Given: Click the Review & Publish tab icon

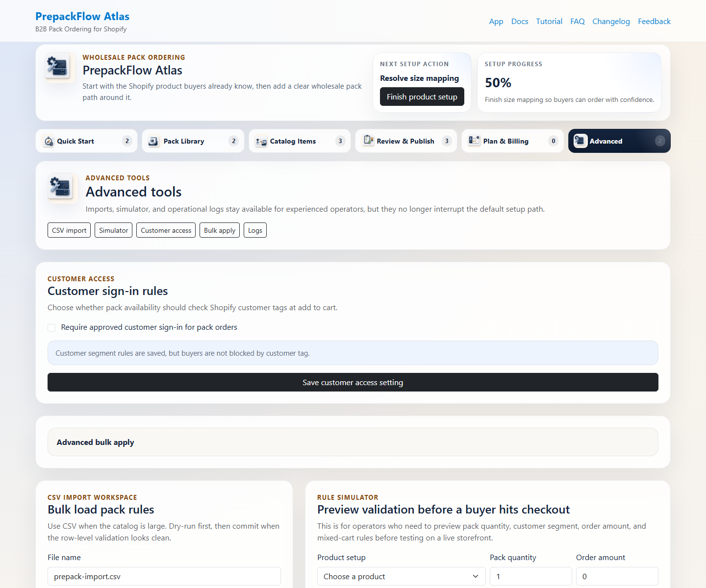Looking at the screenshot, I should tap(368, 141).
